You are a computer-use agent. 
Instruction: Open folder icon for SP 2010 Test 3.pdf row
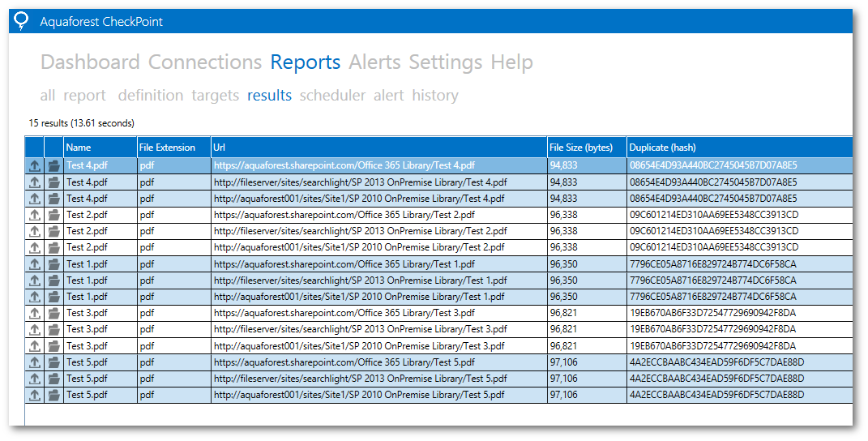click(x=54, y=346)
